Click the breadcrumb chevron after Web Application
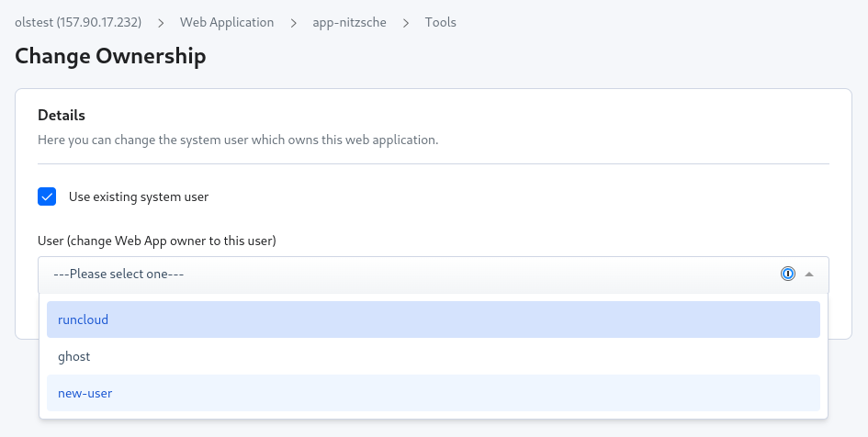This screenshot has height=437, width=868. 293,23
